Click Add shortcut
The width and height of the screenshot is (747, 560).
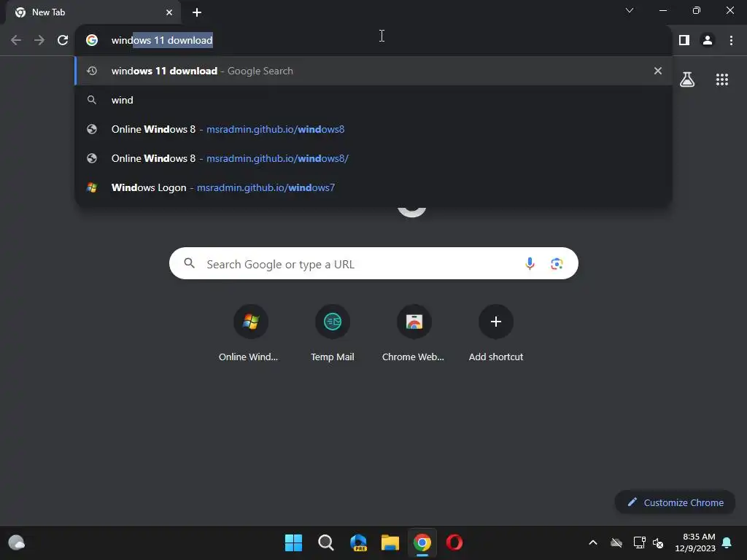click(x=496, y=333)
